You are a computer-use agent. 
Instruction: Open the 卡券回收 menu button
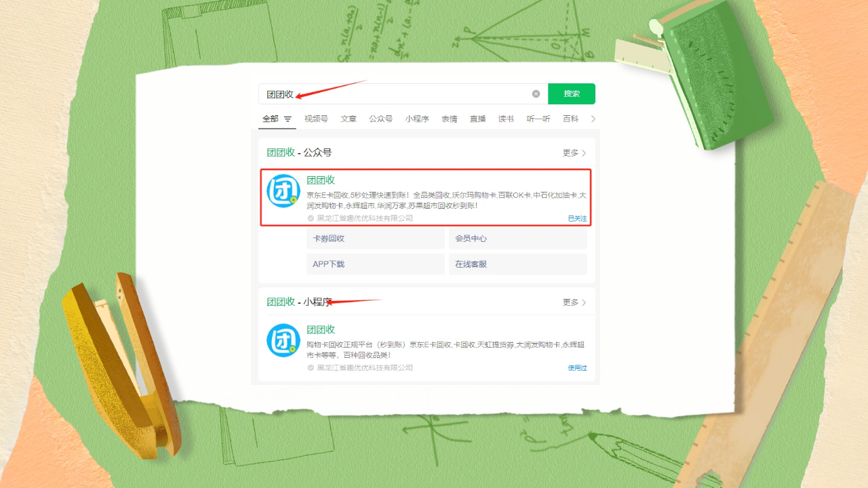[376, 239]
